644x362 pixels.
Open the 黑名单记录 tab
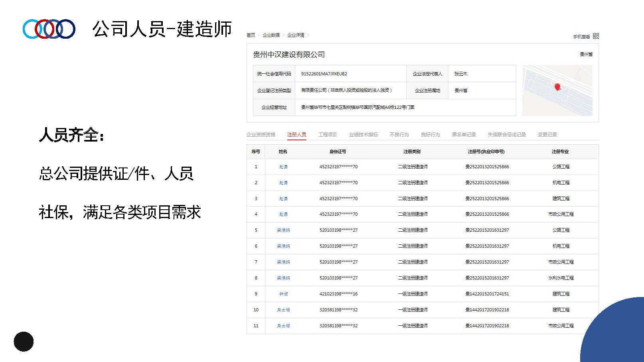pyautogui.click(x=464, y=135)
